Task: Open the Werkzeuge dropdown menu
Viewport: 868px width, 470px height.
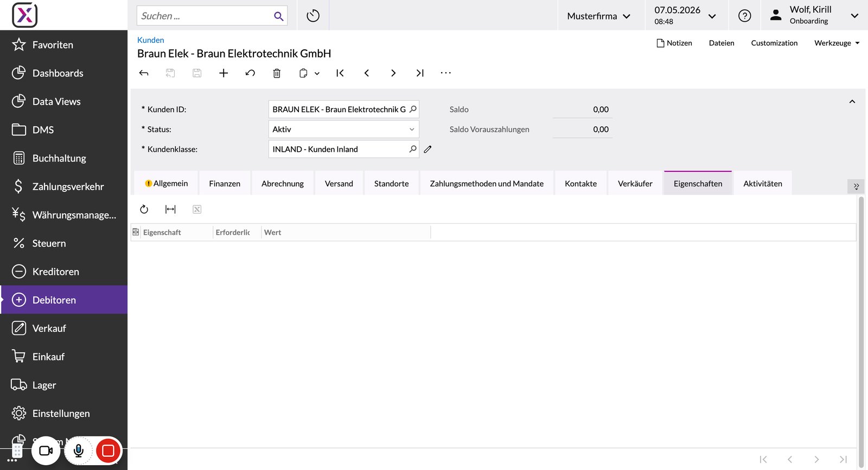Action: tap(837, 43)
